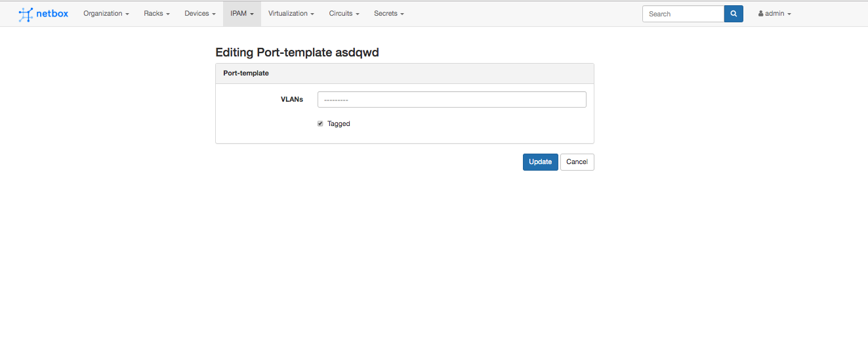Open the Devices navigation menu

tap(200, 14)
